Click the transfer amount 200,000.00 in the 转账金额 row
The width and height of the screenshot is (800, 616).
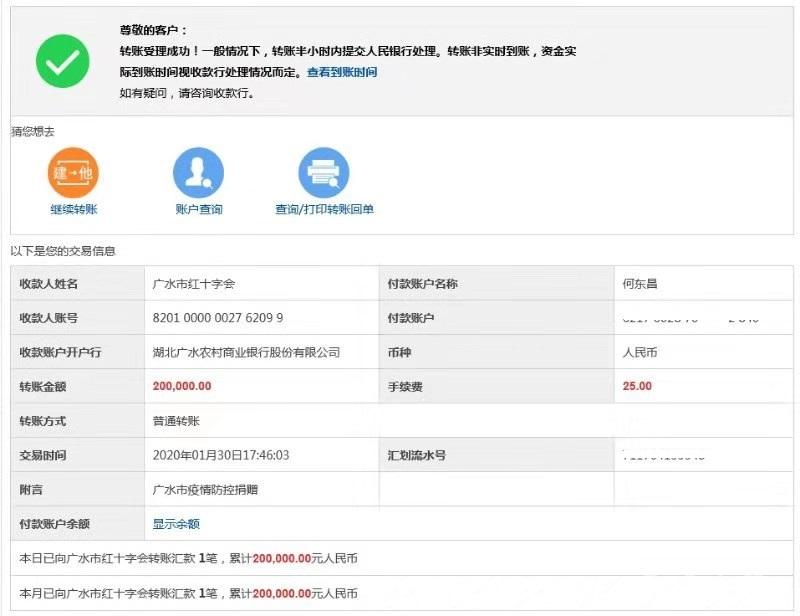coord(181,386)
